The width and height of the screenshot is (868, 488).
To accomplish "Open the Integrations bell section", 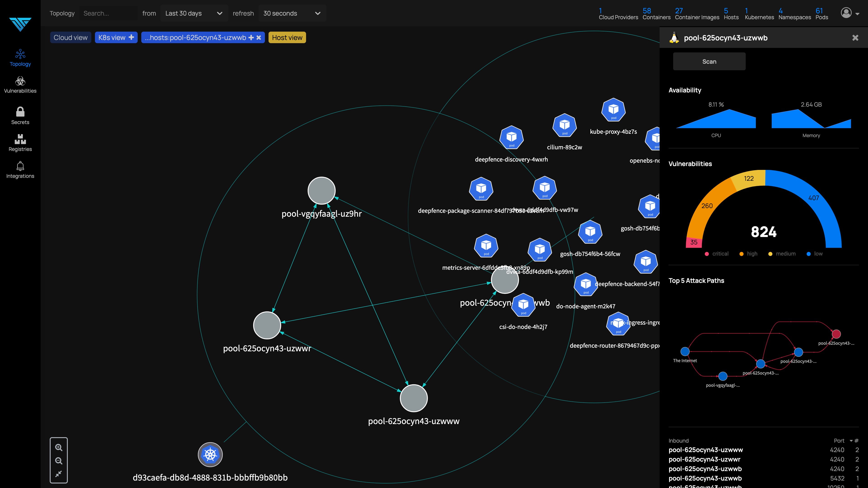I will (20, 170).
